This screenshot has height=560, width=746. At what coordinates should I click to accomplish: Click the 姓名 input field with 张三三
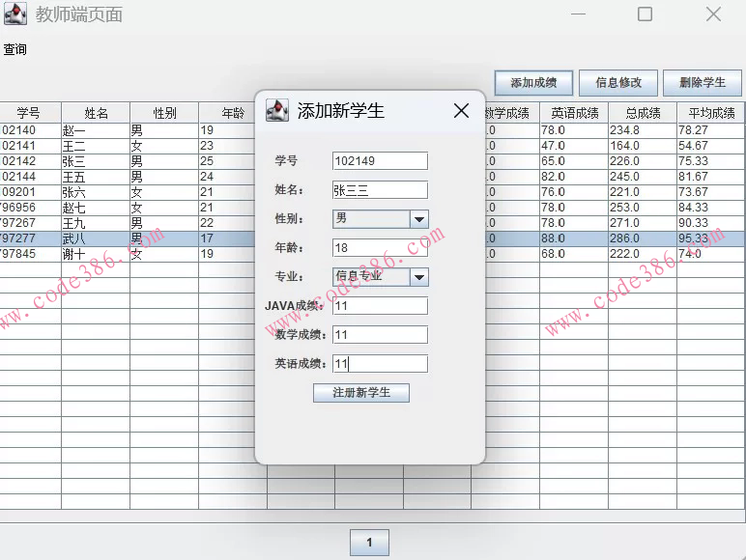point(380,190)
